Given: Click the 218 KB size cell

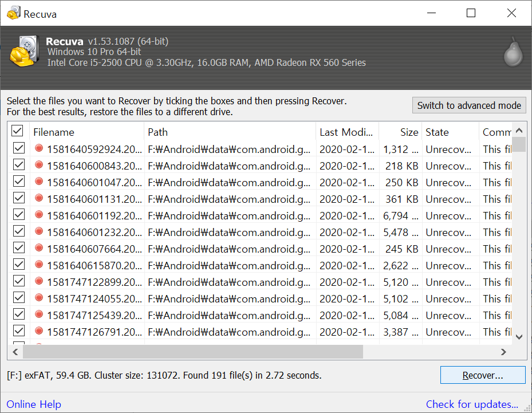Looking at the screenshot, I should 401,166.
